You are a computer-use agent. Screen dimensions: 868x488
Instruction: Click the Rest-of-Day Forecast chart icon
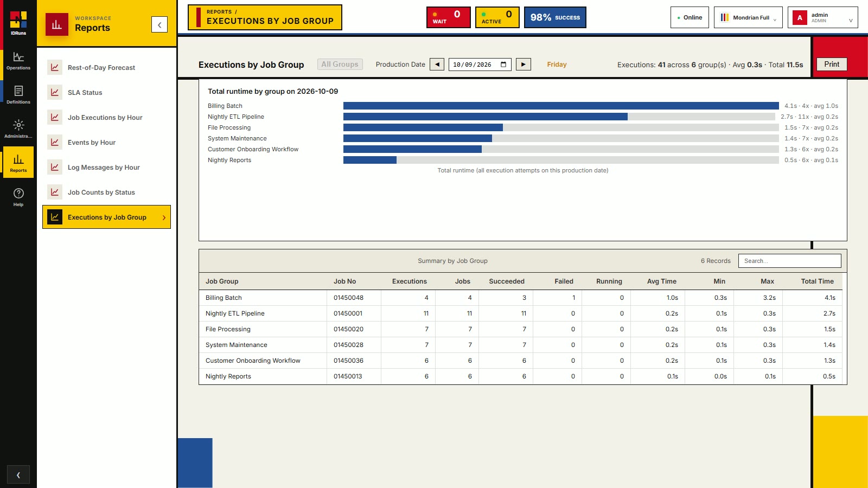click(x=55, y=67)
